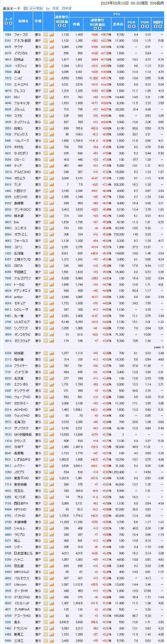
Task: Open chart icon for メタプラ
Action: point(51,472)
